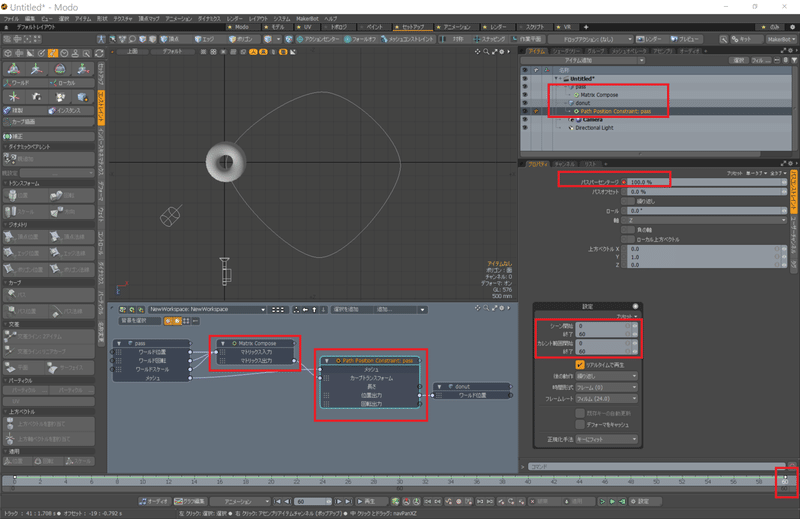Click the zoom magnifier in 3D viewport
The width and height of the screenshot is (800, 519).
point(486,52)
